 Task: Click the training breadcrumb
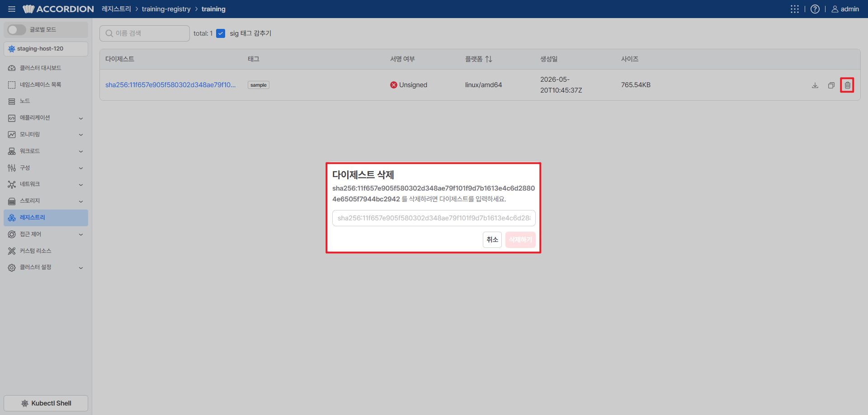pos(213,9)
